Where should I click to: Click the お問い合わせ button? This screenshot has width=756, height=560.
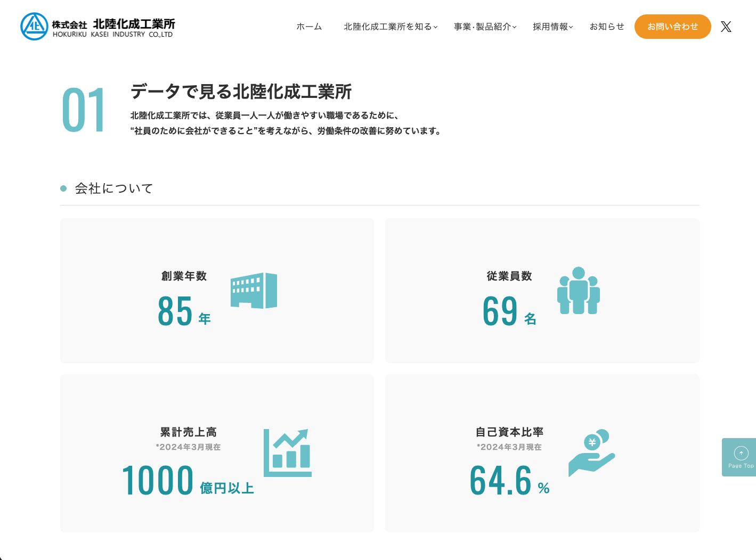(x=672, y=26)
